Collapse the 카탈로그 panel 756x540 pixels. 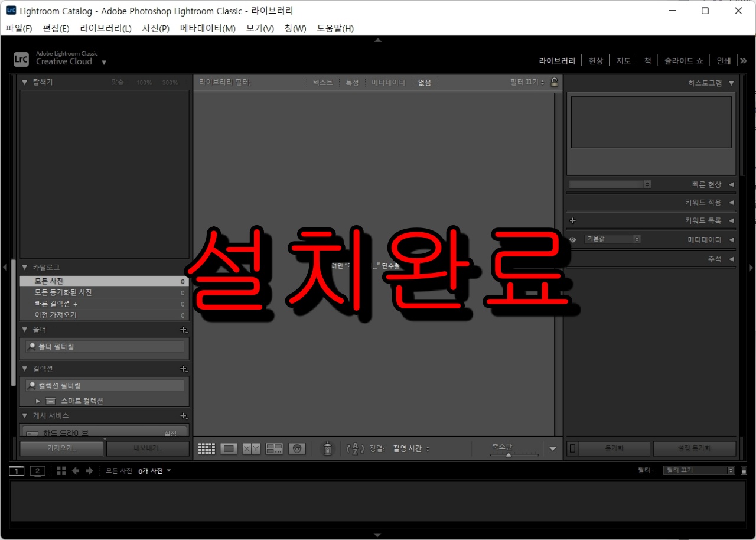coord(25,266)
